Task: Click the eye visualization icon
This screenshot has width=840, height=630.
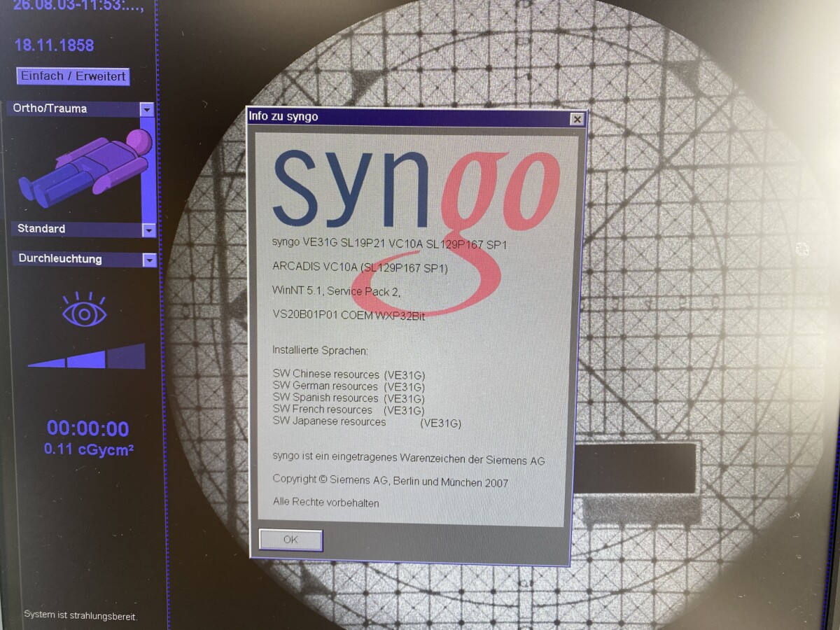Action: point(84,310)
